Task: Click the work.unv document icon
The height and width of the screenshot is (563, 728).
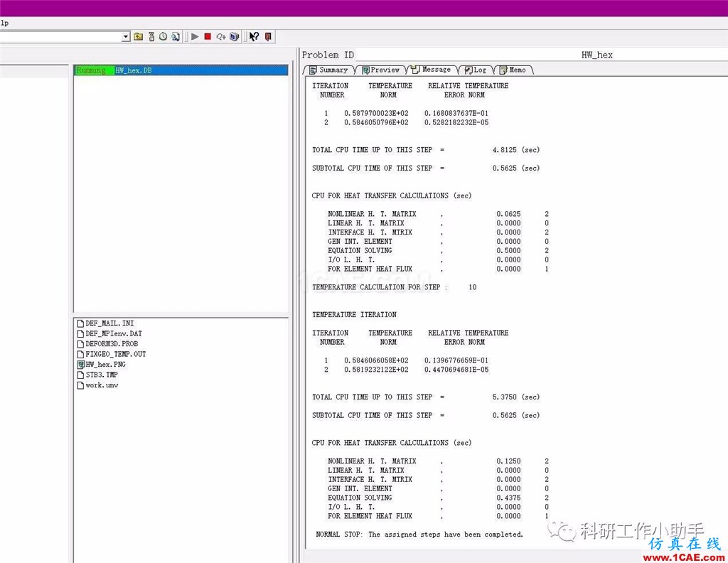Action: pos(81,385)
